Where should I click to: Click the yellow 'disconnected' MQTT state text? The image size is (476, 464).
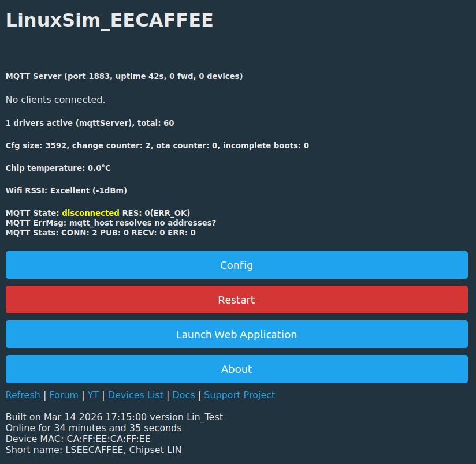pos(91,213)
